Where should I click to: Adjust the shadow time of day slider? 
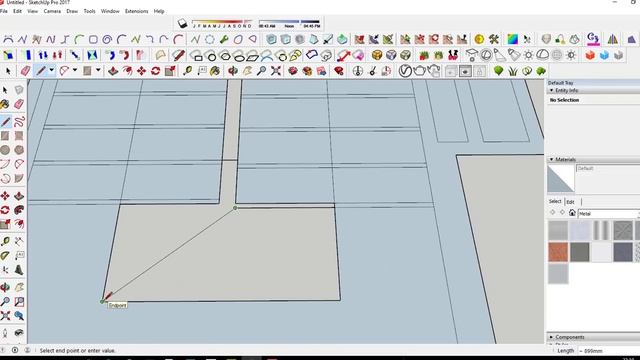click(x=289, y=22)
